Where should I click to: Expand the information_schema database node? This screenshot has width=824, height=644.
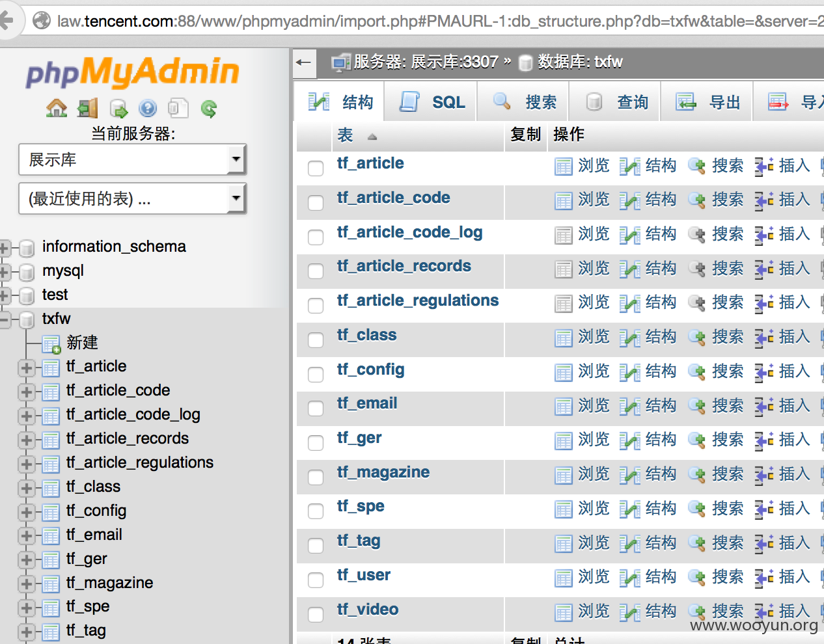(5, 247)
